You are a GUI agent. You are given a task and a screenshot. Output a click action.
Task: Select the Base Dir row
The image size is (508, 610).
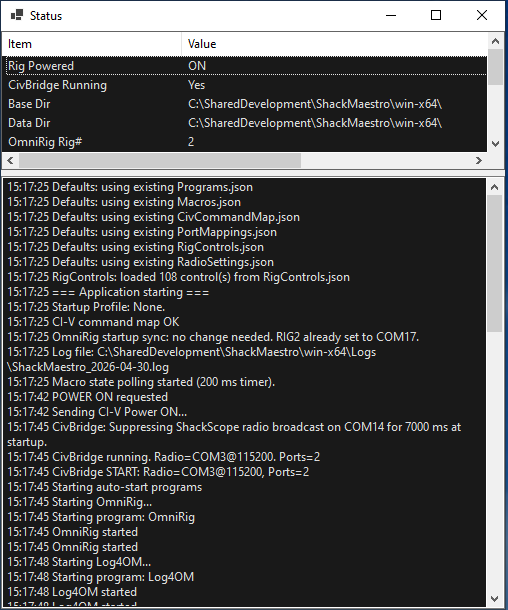(245, 104)
